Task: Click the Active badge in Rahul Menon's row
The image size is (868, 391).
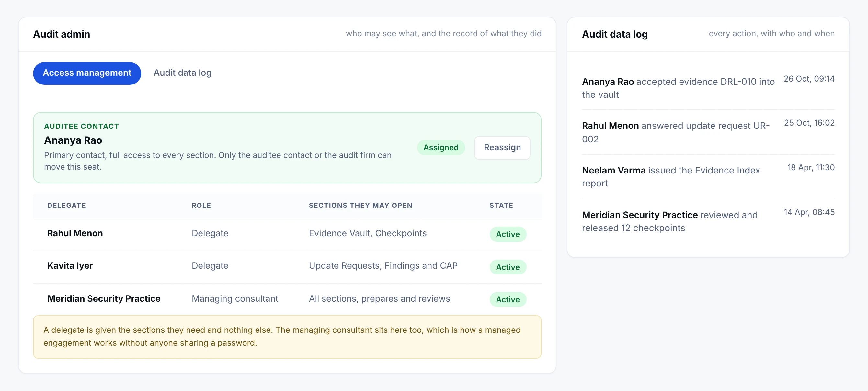Action: click(508, 234)
